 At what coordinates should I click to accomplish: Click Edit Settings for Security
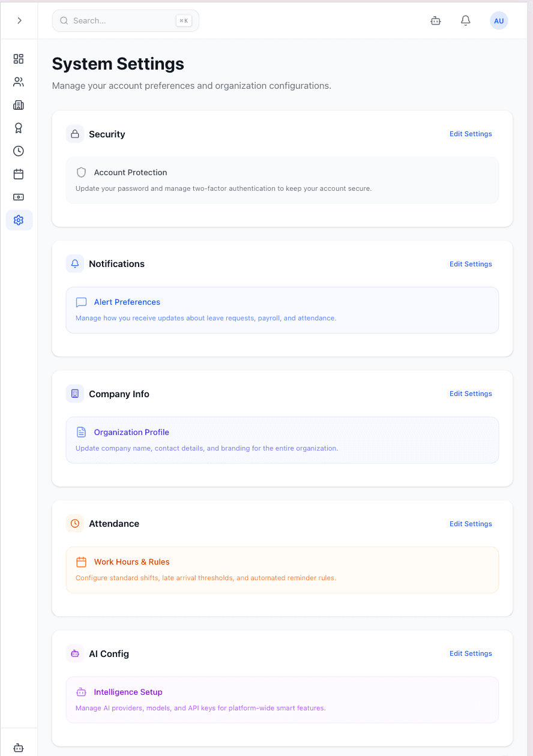pos(471,134)
